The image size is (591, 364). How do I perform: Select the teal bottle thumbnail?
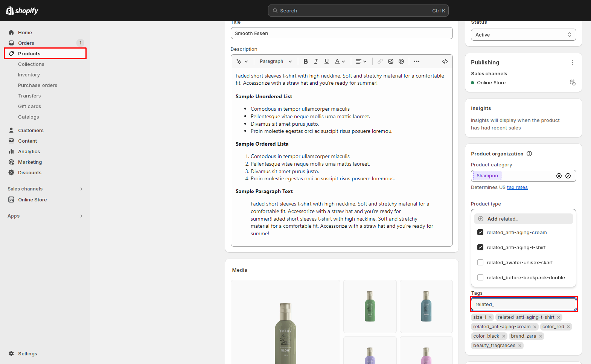[426, 306]
